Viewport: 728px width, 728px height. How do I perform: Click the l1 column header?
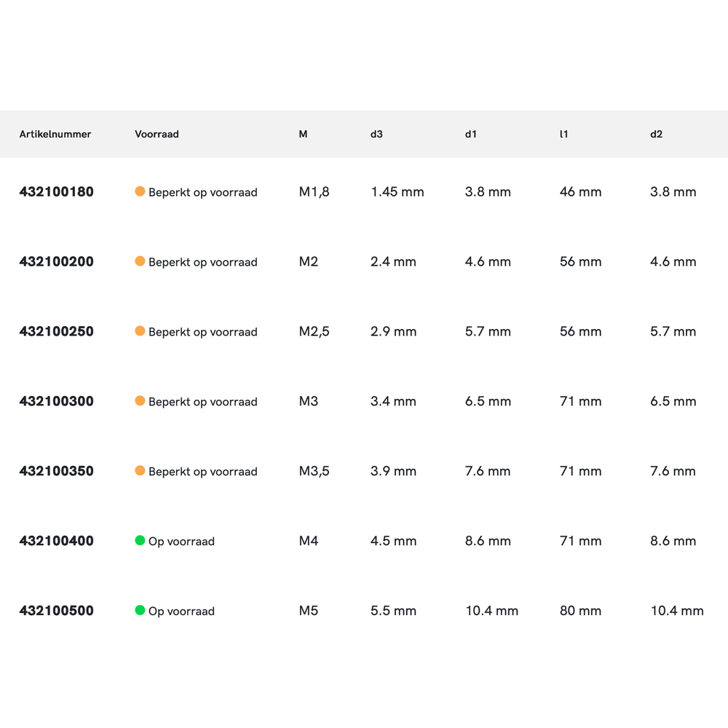(x=563, y=135)
